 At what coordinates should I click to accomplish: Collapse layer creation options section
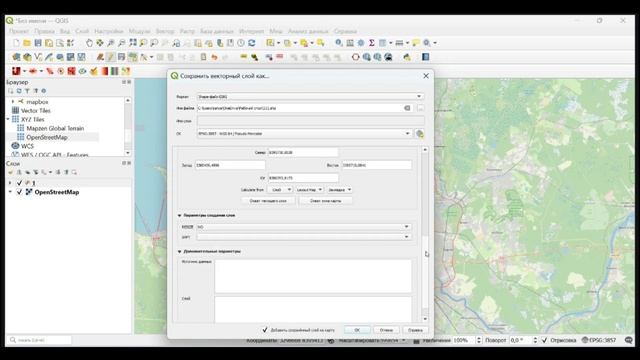pyautogui.click(x=179, y=216)
